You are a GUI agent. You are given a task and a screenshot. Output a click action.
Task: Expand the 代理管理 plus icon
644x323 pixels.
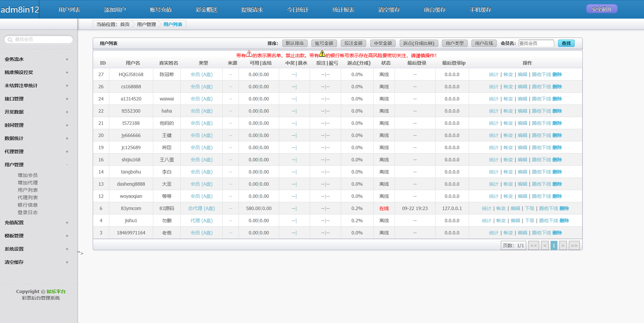[x=67, y=152]
